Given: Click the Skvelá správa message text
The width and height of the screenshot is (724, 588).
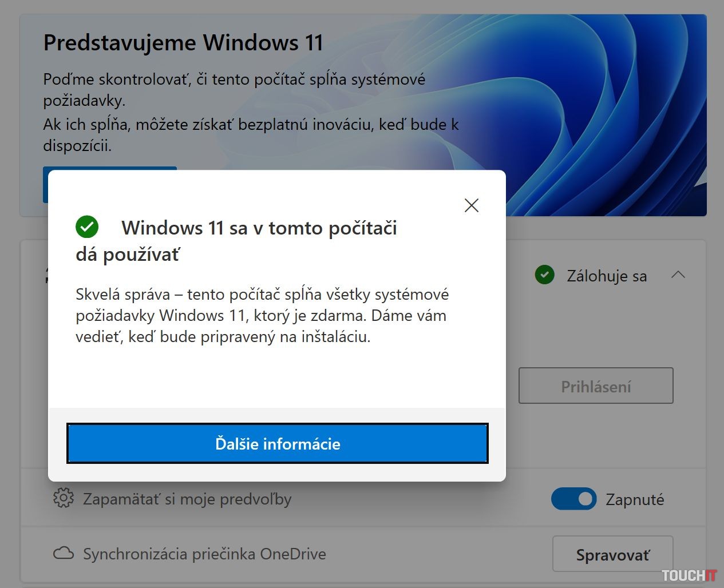Looking at the screenshot, I should 262,315.
